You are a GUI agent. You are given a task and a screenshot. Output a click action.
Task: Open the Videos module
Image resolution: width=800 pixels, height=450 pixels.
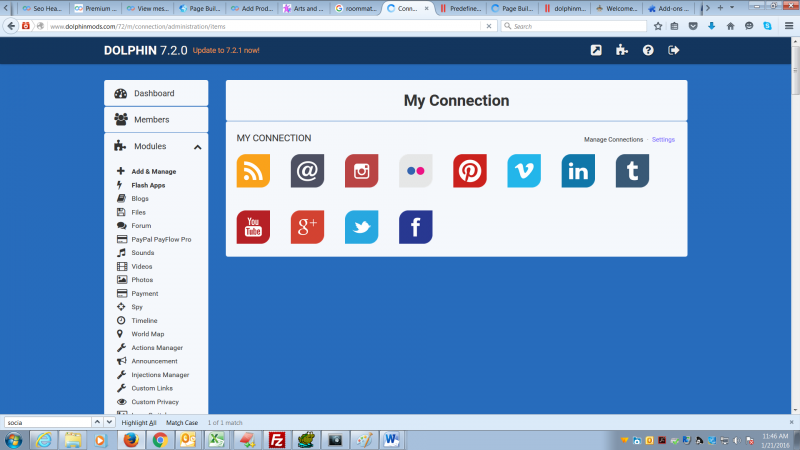pyautogui.click(x=141, y=266)
